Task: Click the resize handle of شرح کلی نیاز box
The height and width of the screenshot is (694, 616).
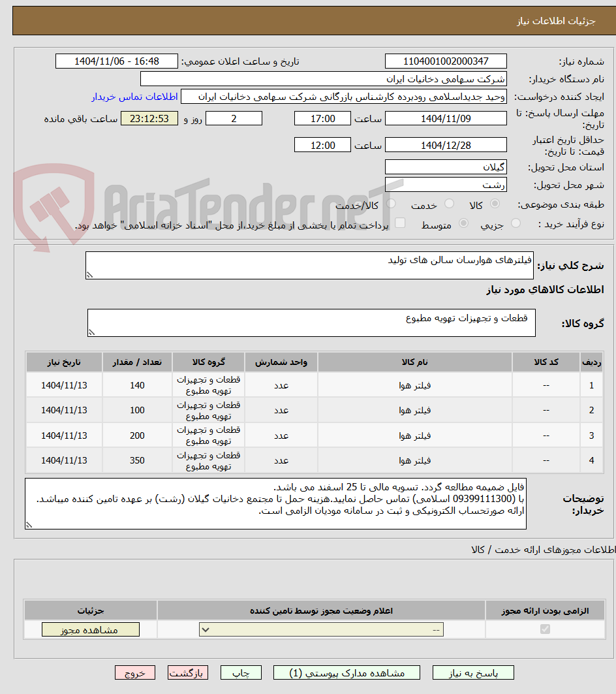Action: click(x=89, y=276)
